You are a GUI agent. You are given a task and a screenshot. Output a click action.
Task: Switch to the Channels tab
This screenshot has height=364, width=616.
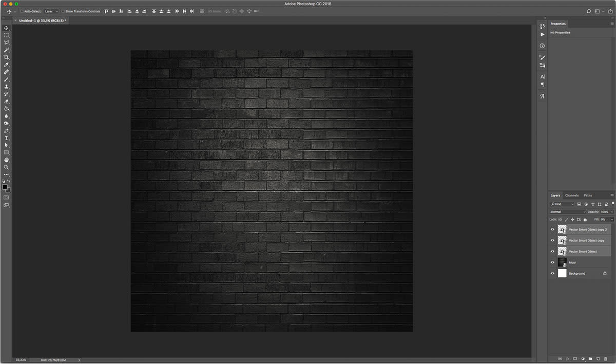tap(572, 195)
